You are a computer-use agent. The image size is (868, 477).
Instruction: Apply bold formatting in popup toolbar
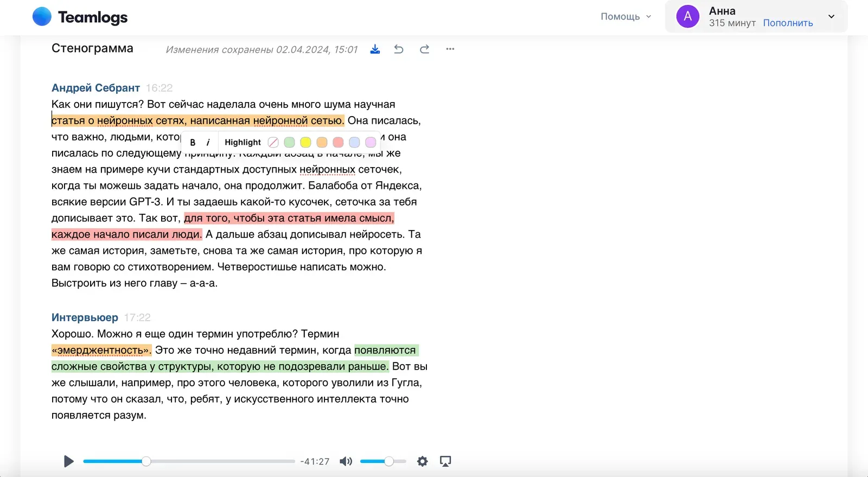pos(193,142)
